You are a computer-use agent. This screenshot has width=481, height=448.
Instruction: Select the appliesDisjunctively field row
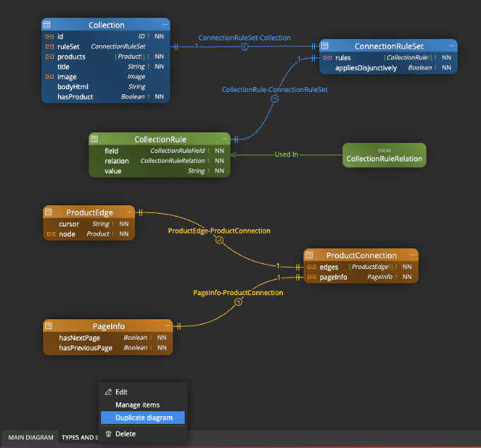[x=388, y=68]
